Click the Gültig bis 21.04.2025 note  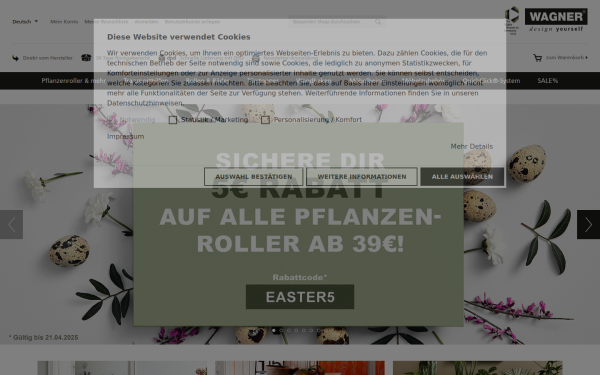[x=44, y=338]
